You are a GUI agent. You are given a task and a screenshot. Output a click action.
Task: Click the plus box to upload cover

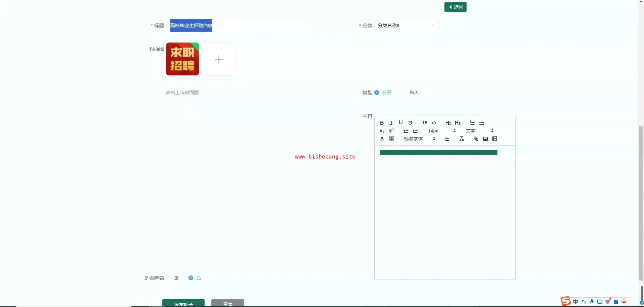pyautogui.click(x=219, y=59)
